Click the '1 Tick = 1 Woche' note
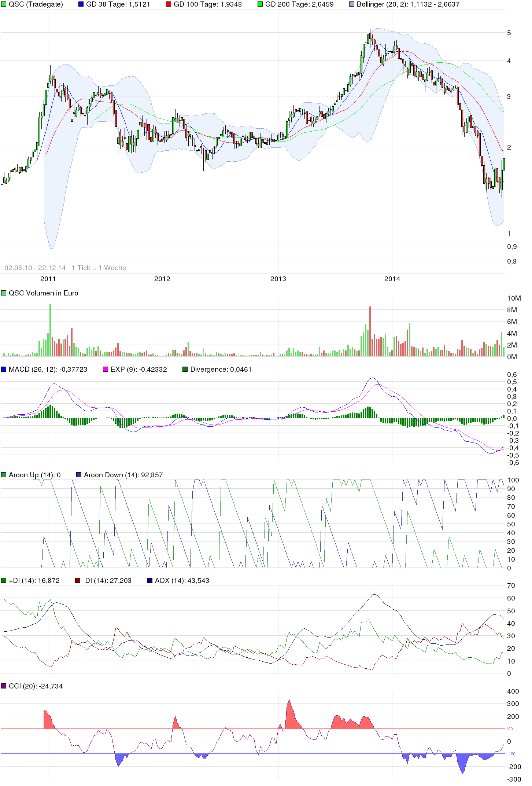The image size is (532, 786). pos(99,268)
